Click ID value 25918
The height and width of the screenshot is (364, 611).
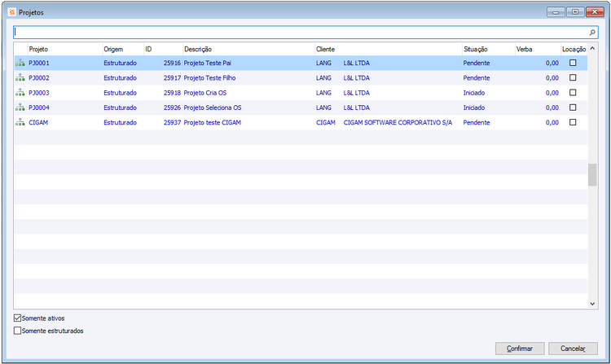(172, 93)
